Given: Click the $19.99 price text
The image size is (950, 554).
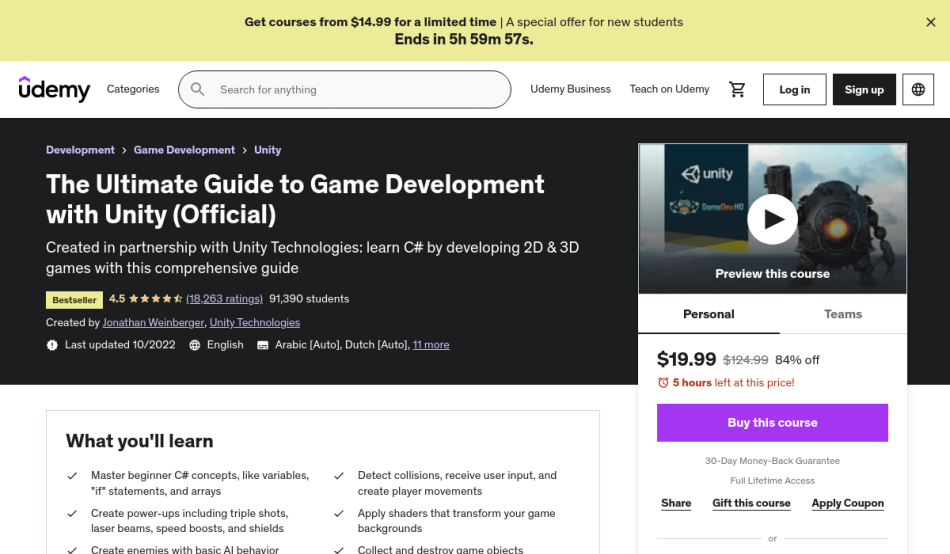Looking at the screenshot, I should pyautogui.click(x=686, y=359).
